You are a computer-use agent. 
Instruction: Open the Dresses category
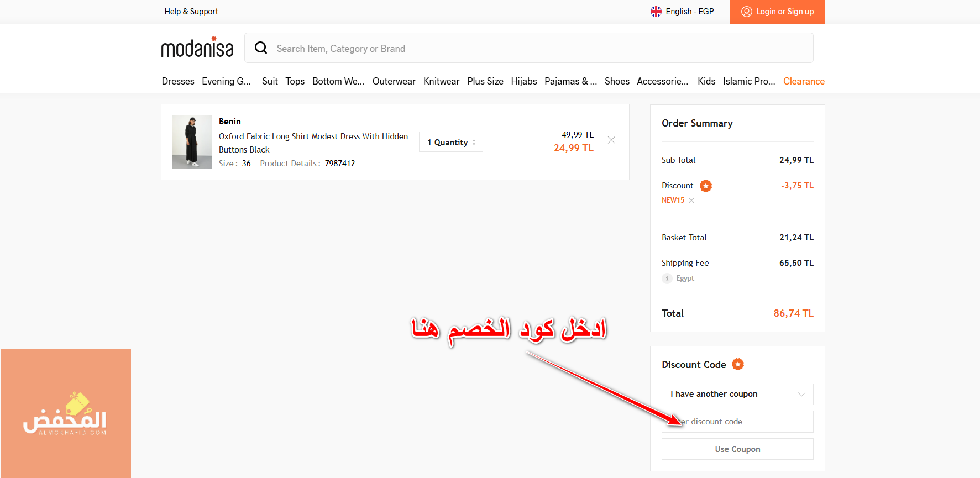178,81
